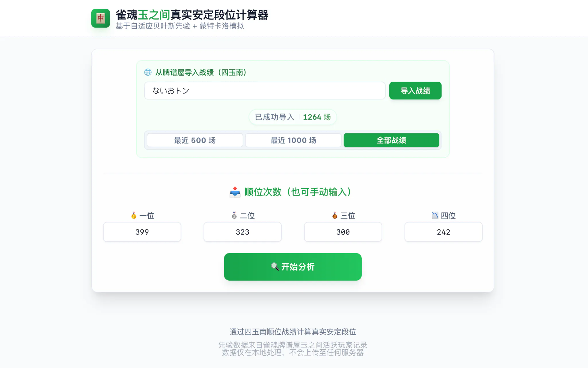Click the red-dragon mahjong tile logo
Image resolution: width=588 pixels, height=368 pixels.
(x=100, y=18)
